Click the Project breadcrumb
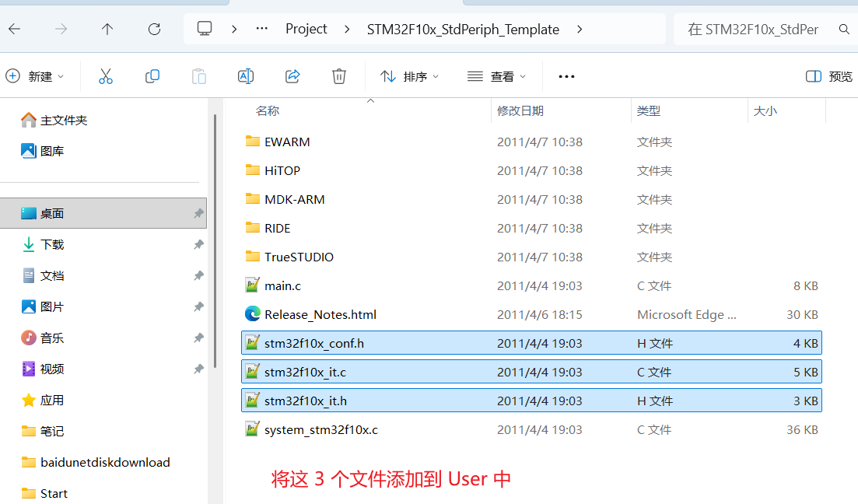Viewport: 858px width, 504px height. (306, 29)
